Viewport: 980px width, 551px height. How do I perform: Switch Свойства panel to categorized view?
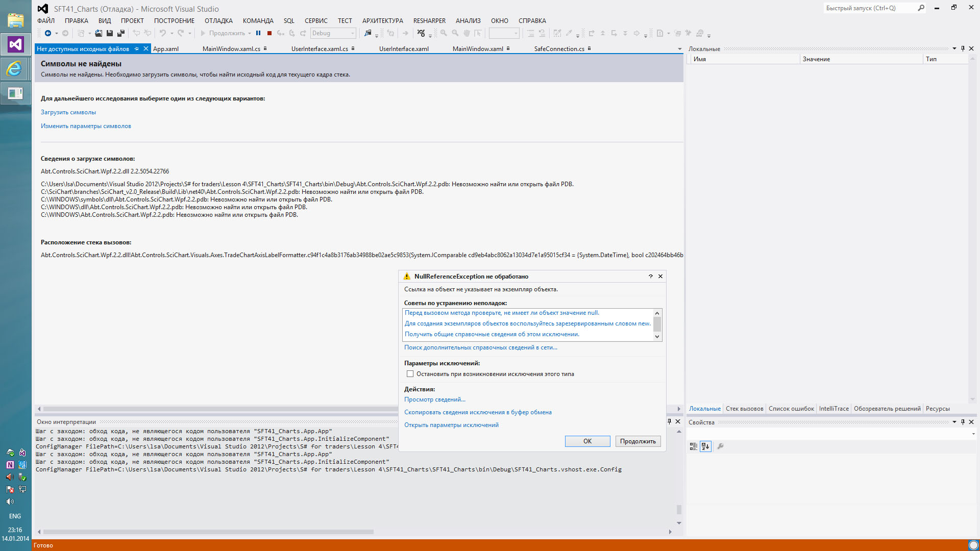tap(693, 446)
